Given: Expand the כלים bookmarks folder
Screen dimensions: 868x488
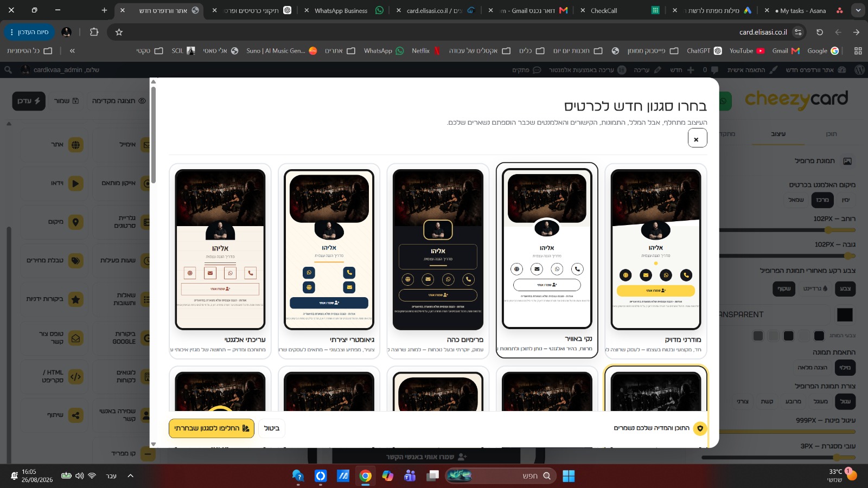Looking at the screenshot, I should pyautogui.click(x=532, y=51).
